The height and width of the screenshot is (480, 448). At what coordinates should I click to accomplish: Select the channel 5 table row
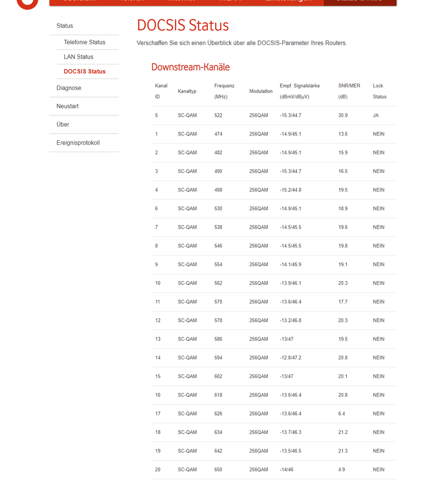(x=274, y=115)
